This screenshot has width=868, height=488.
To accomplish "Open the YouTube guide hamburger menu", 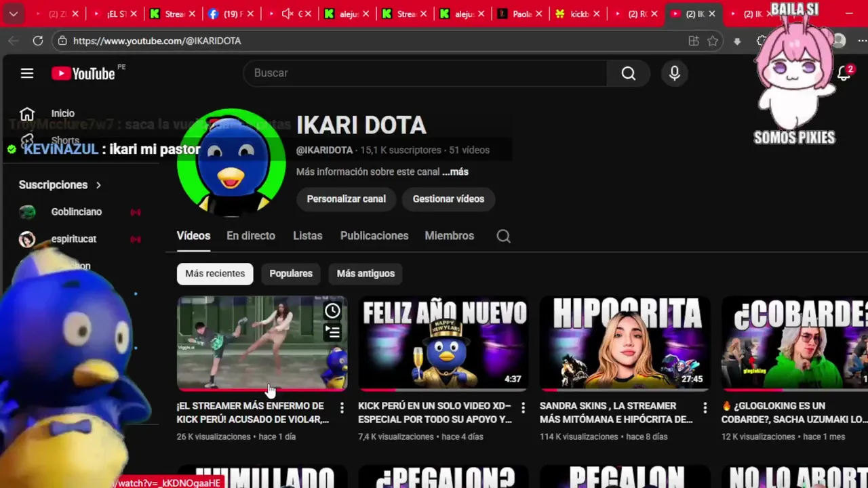I will coord(27,73).
